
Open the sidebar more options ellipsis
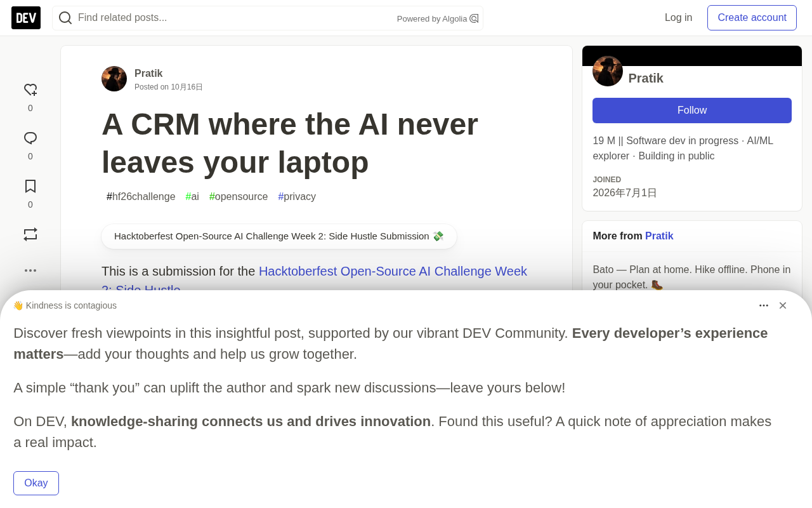click(x=30, y=271)
